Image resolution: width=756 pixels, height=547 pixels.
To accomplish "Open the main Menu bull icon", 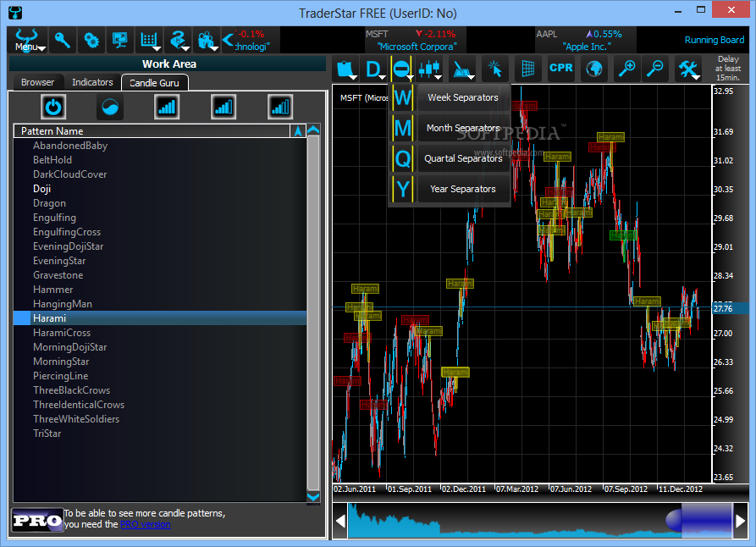I will click(27, 40).
